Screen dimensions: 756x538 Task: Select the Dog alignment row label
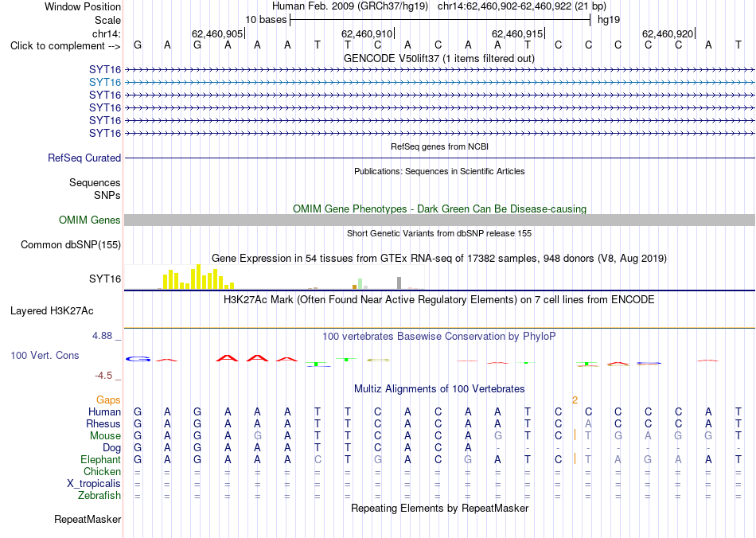click(x=111, y=448)
